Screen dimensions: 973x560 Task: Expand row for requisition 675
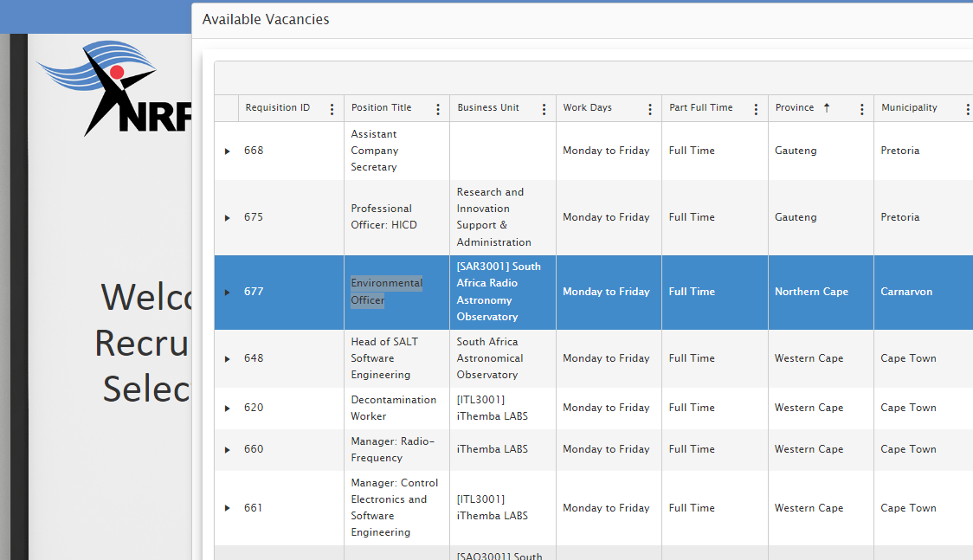point(227,218)
